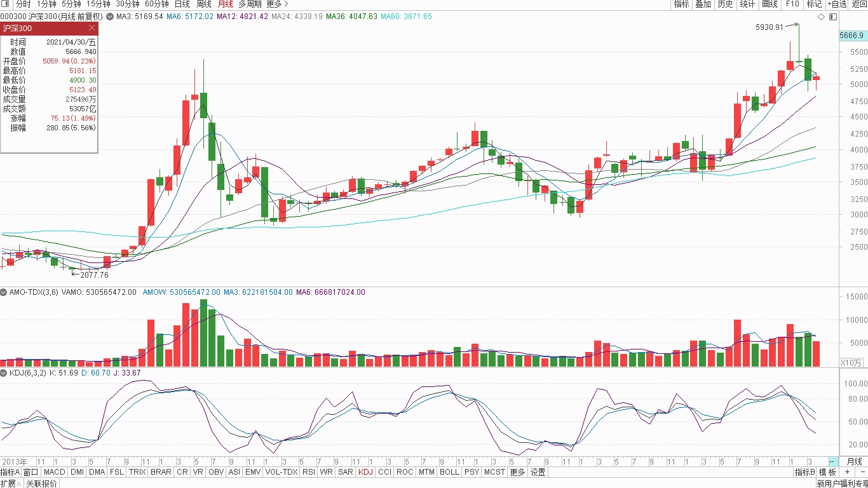
Task: Open the 窗口 window option
Action: [x=31, y=472]
